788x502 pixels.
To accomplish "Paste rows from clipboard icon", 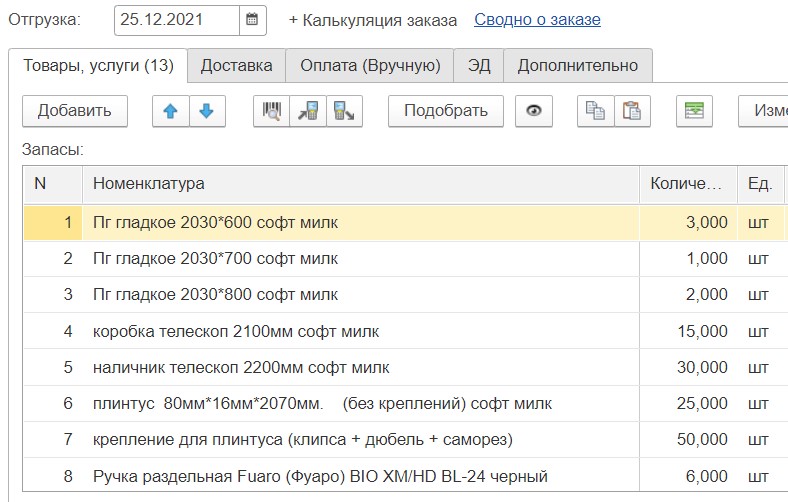I will 632,111.
